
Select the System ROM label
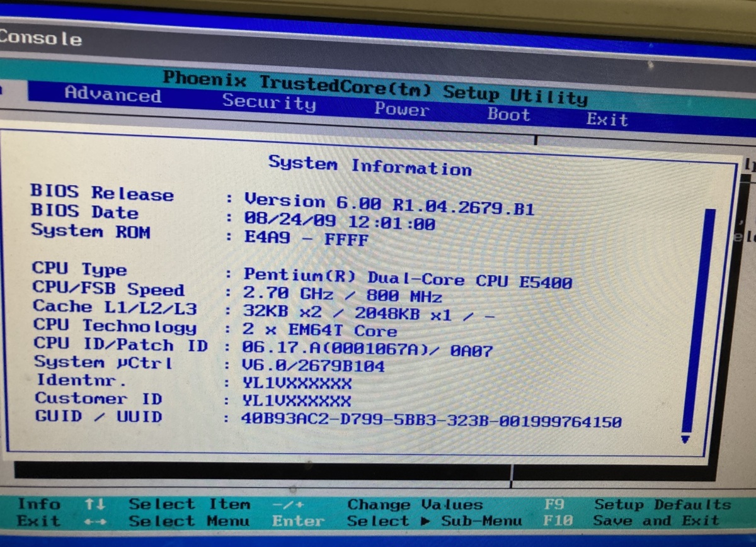pyautogui.click(x=91, y=230)
